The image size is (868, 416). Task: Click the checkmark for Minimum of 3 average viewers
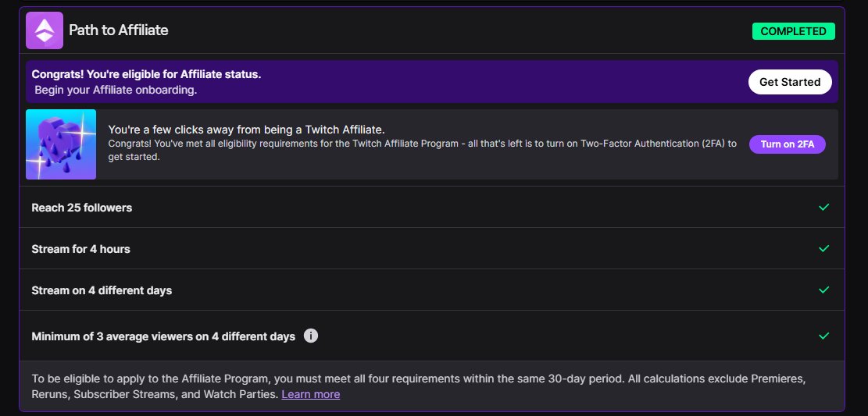[823, 336]
